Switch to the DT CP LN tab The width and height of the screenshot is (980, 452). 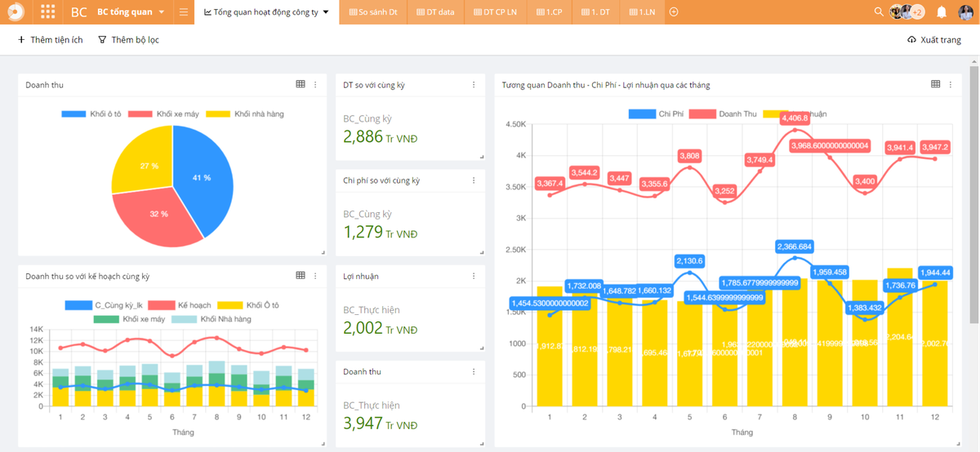tap(499, 12)
